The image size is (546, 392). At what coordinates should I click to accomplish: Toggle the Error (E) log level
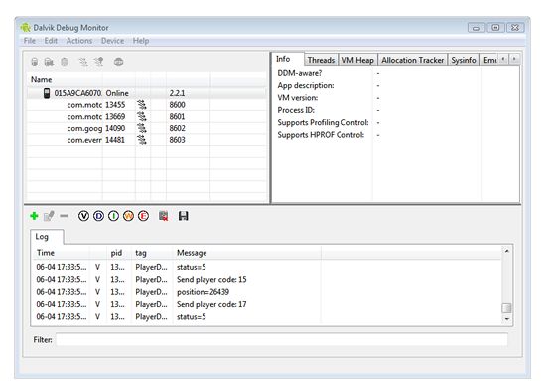144,216
